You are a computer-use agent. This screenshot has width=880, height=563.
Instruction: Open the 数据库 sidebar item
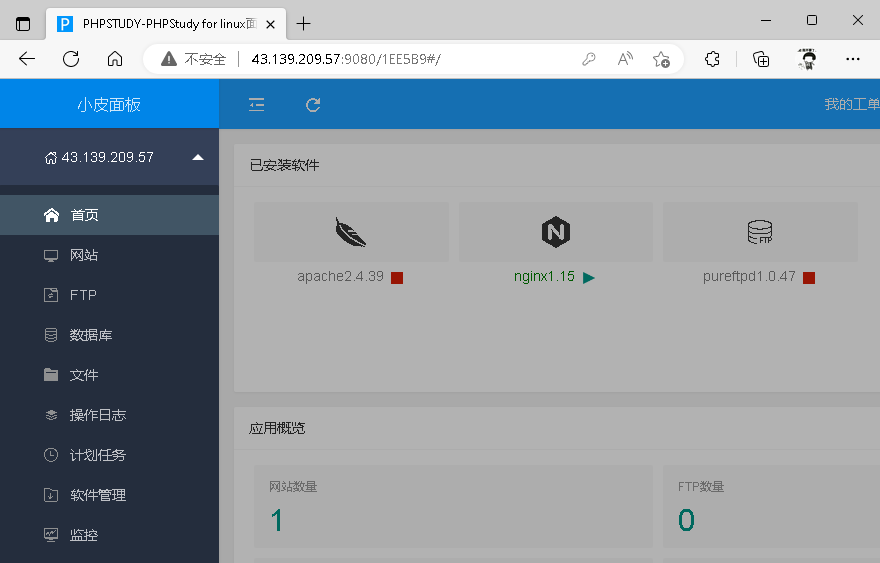click(109, 335)
